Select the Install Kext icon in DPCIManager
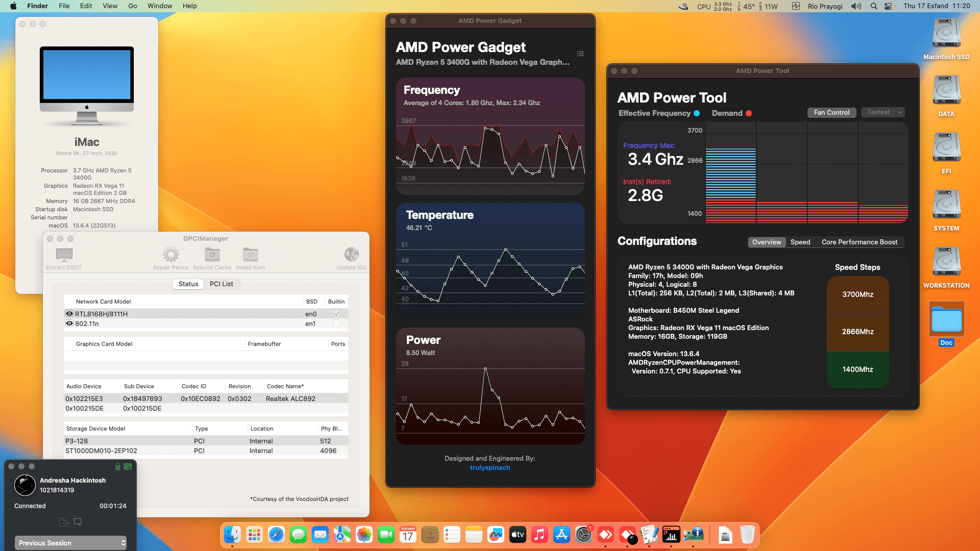The image size is (980, 551). 250,255
